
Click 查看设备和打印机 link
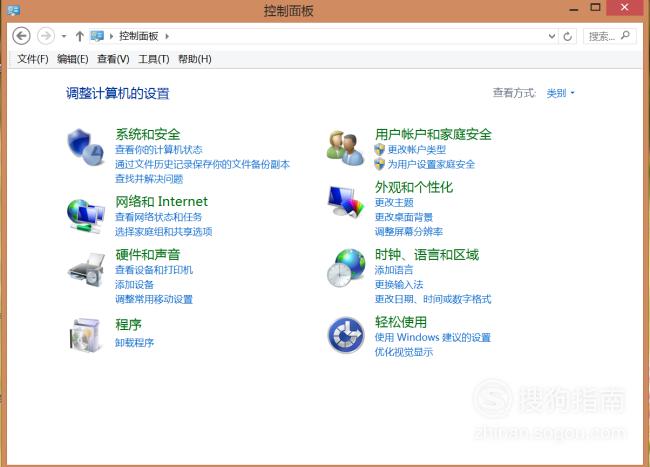[x=154, y=270]
